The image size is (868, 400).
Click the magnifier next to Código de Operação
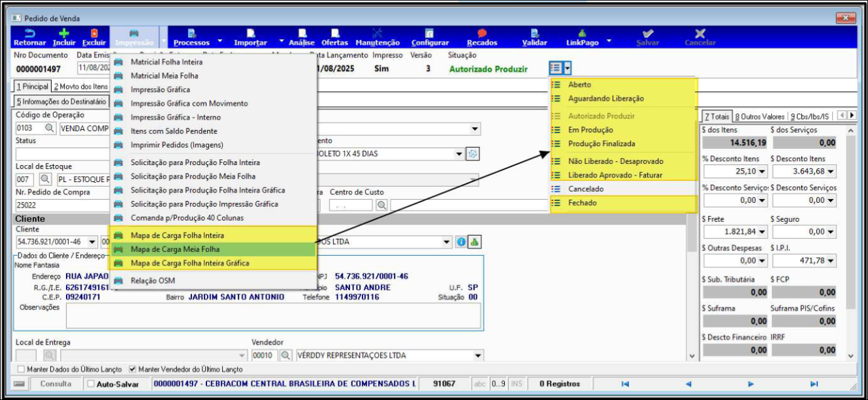[x=50, y=129]
